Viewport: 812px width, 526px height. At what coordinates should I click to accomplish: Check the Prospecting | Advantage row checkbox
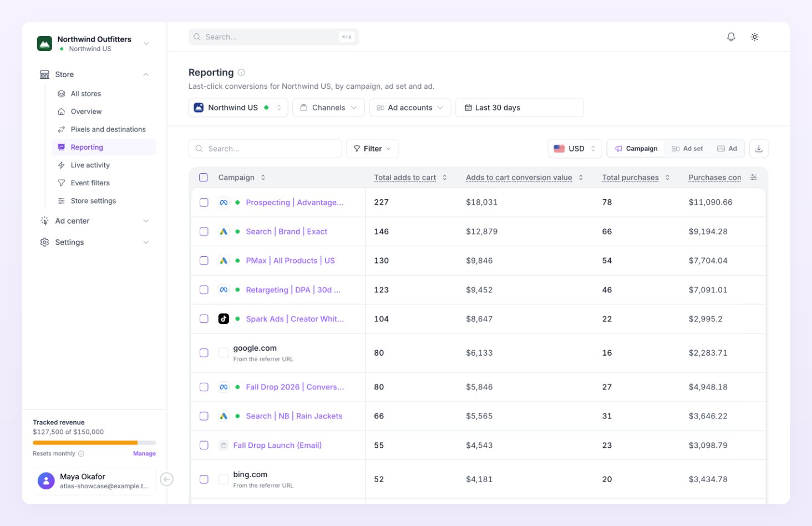204,203
